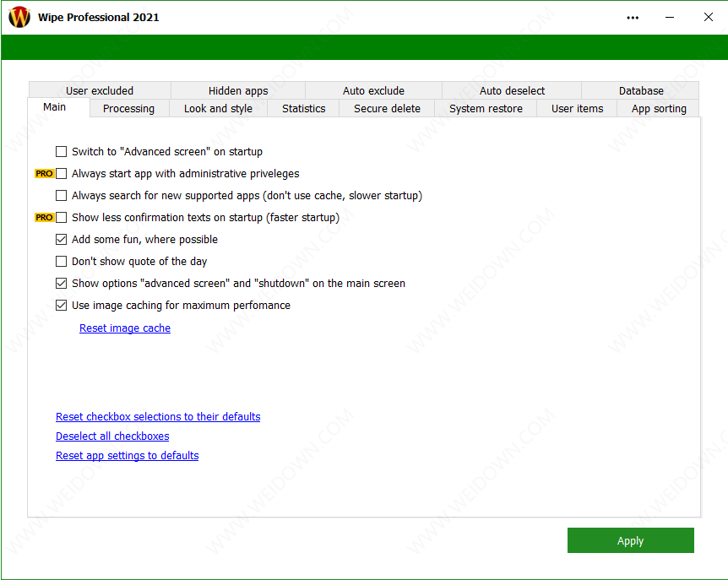Click Reset checkbox selections to their defaults
The height and width of the screenshot is (580, 728).
[x=158, y=417]
